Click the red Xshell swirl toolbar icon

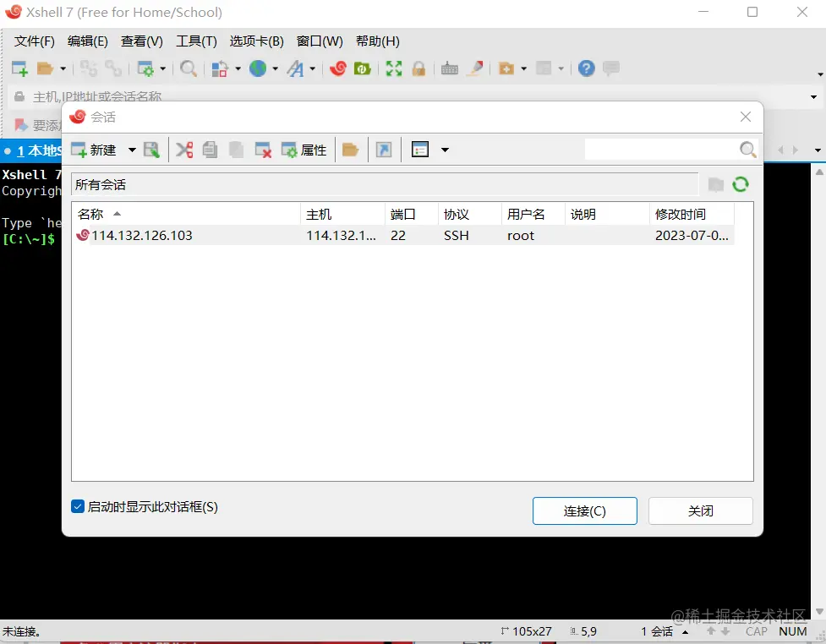coord(337,68)
